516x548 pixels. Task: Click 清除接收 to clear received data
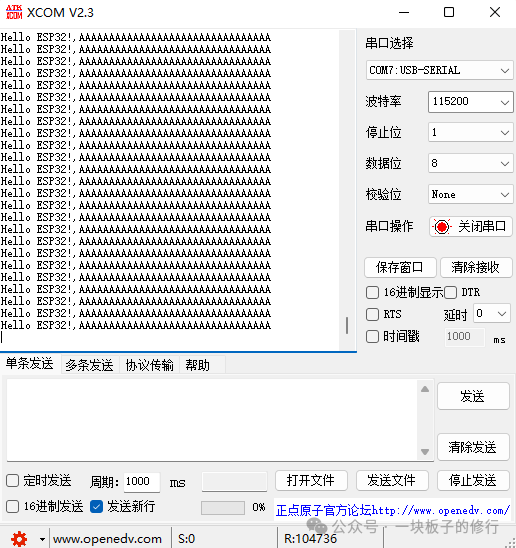[x=476, y=268]
